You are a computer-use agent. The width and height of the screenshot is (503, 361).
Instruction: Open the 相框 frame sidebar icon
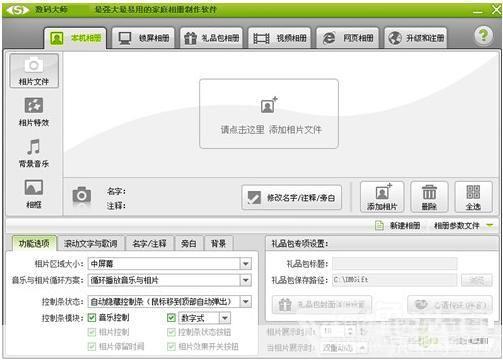point(34,194)
